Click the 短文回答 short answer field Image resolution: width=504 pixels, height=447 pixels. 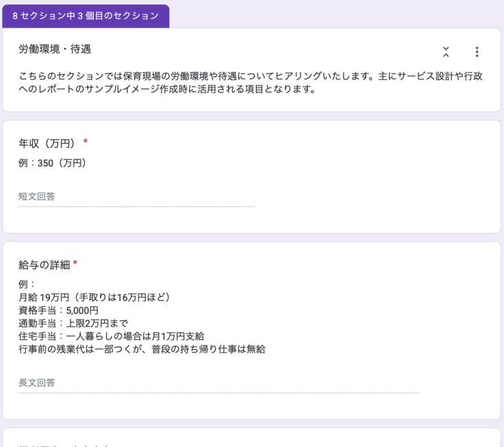click(136, 196)
